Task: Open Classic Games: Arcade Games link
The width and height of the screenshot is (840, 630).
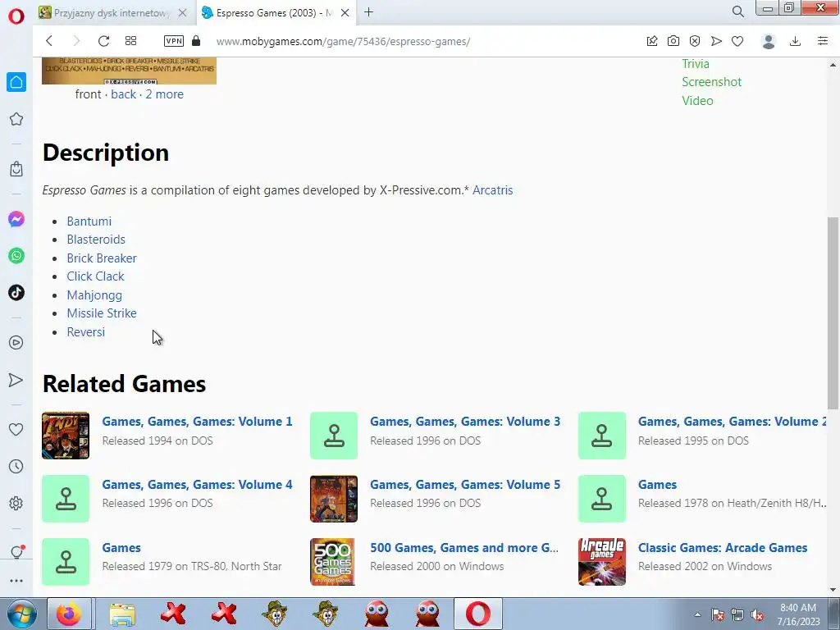Action: (x=722, y=548)
